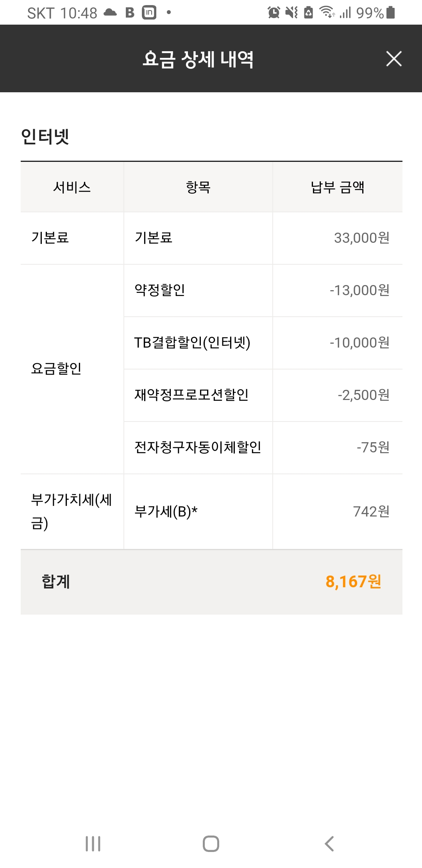Viewport: 422px width, 868px height.
Task: Tap the 합계 total amount 8,167원
Action: click(x=353, y=582)
